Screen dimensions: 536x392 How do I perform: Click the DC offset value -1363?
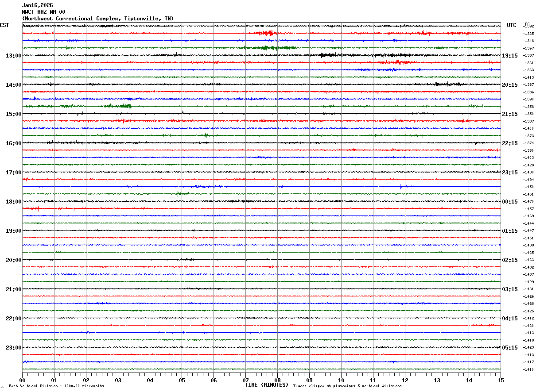coord(528,70)
